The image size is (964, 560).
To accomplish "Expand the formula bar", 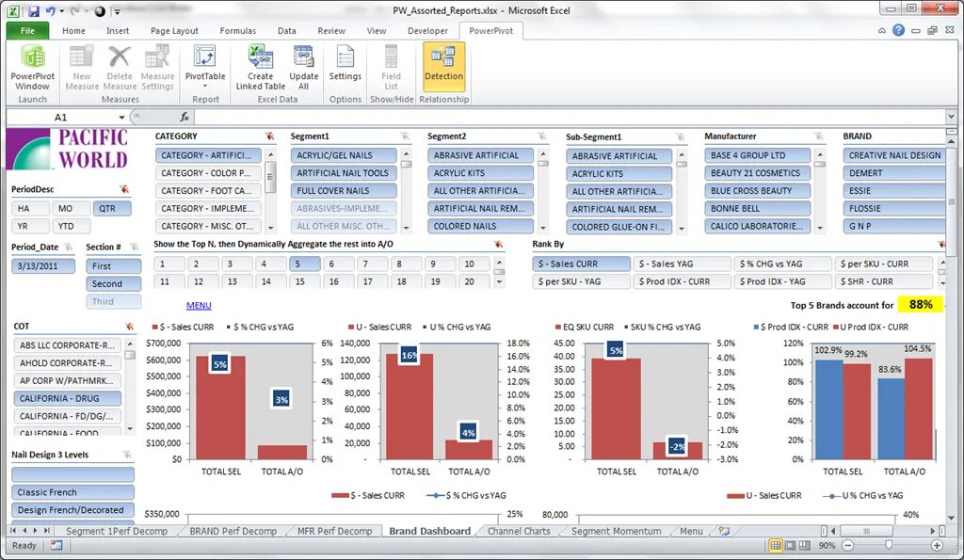I will tap(951, 116).
